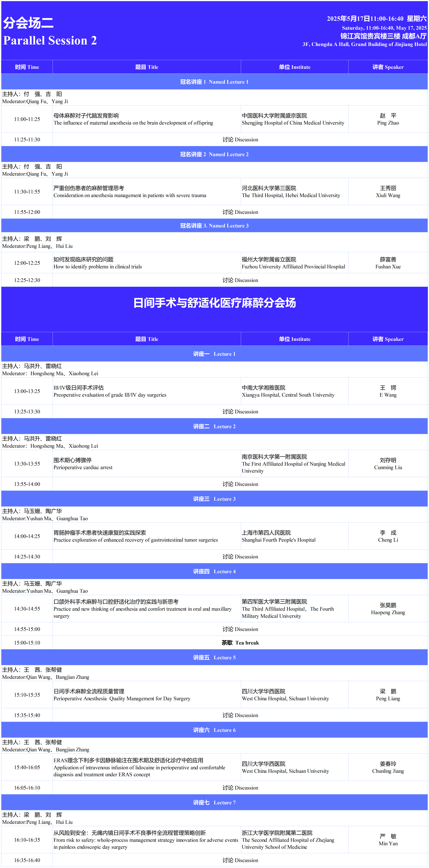
Task: Click the time cell 16:05-16:10
Action: pyautogui.click(x=27, y=788)
